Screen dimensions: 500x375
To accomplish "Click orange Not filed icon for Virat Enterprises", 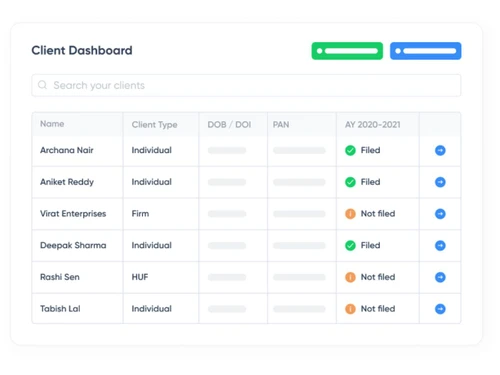I will [350, 214].
